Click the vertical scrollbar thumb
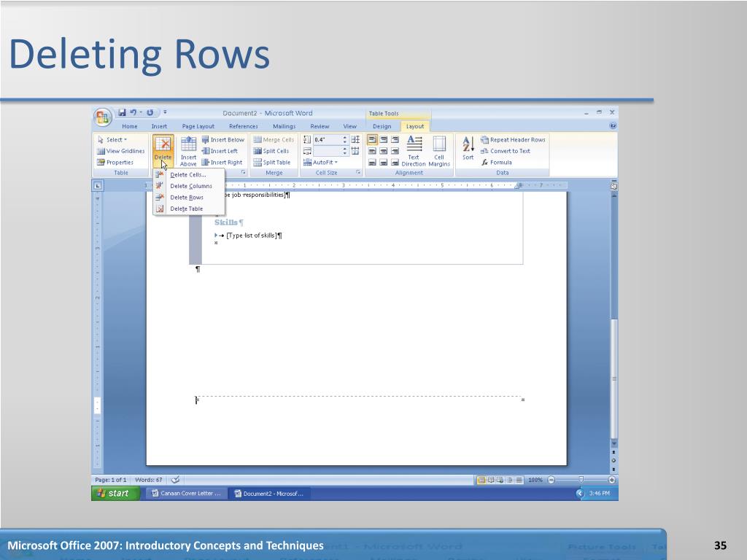The image size is (747, 560). point(614,378)
